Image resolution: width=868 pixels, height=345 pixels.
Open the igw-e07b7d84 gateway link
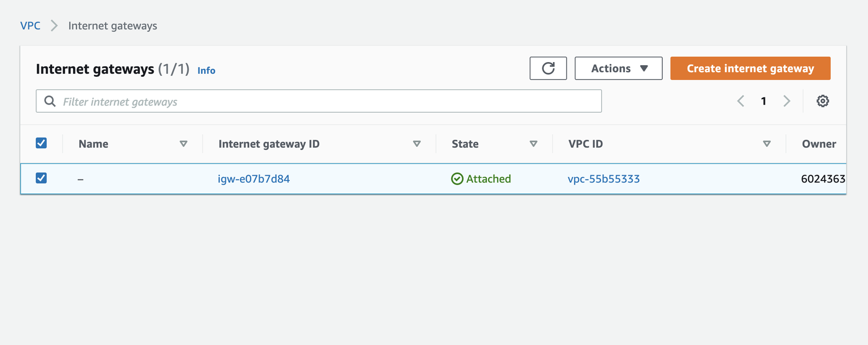tap(254, 179)
